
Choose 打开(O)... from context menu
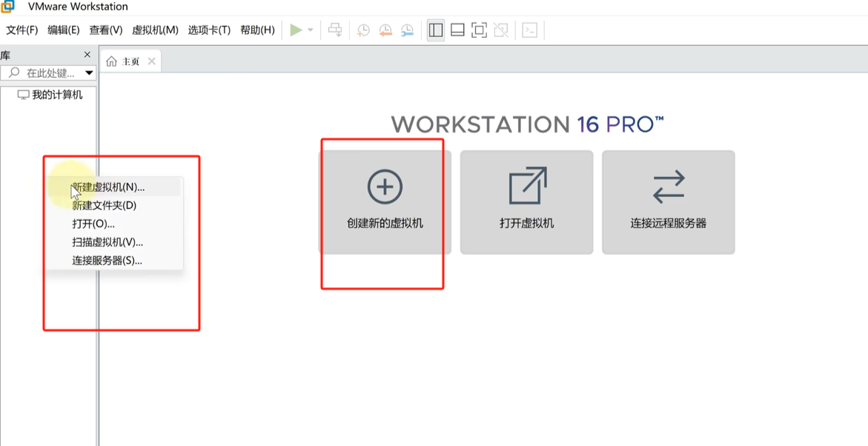[x=113, y=224]
